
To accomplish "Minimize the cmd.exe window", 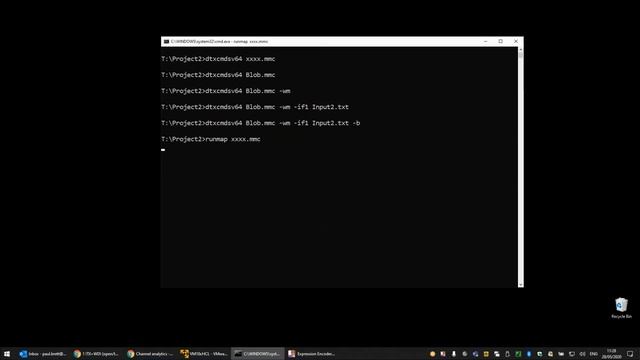I will click(x=485, y=41).
